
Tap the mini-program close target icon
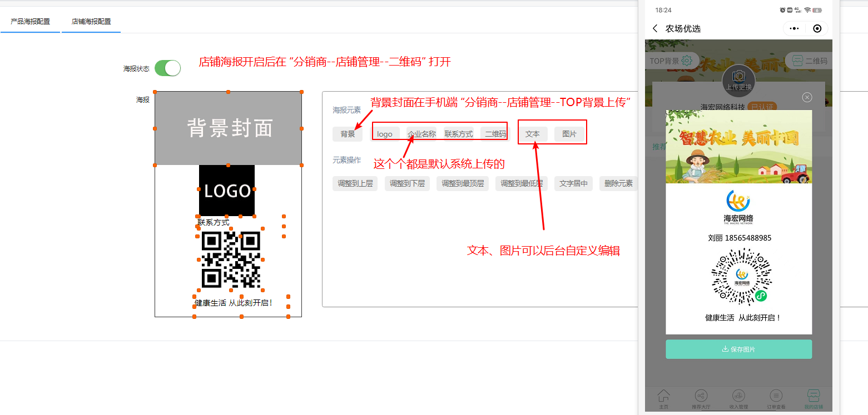point(817,28)
